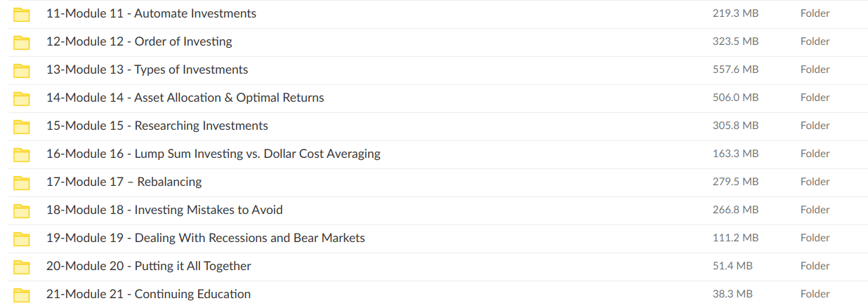
Task: Open 12-Module 12 Order of Investing
Action: click(139, 41)
